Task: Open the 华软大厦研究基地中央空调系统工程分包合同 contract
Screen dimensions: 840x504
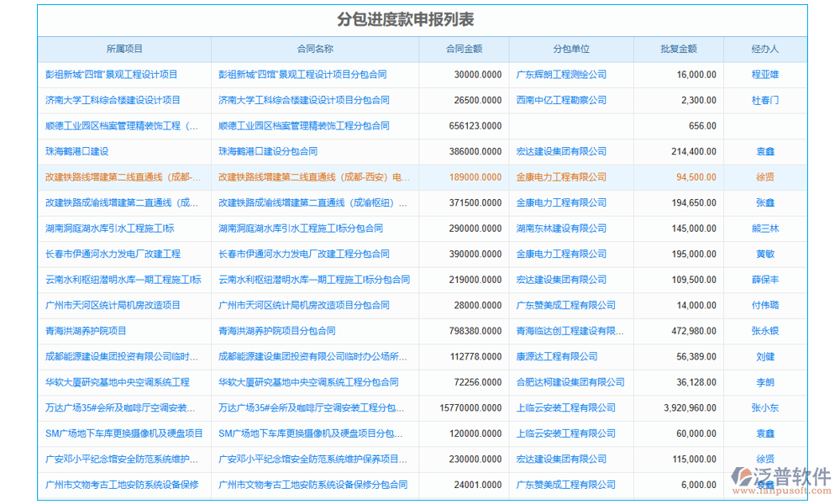Action: (308, 383)
